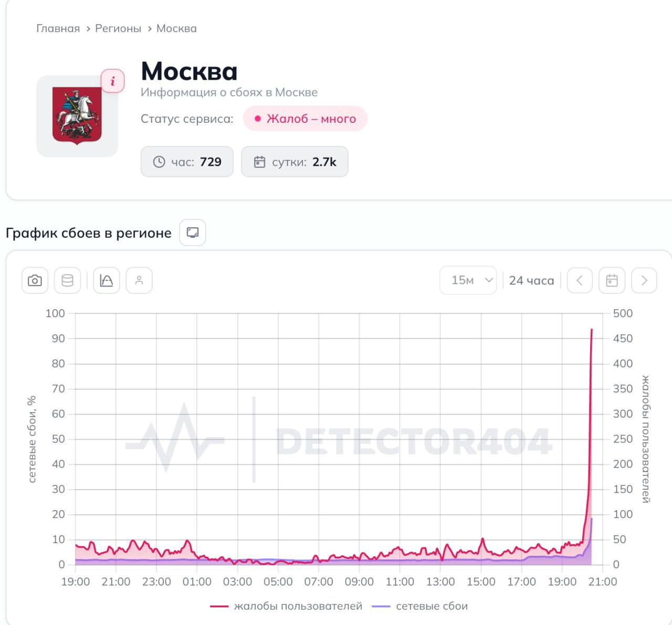Viewport: 672px width, 625px height.
Task: Click the user person icon in chart toolbar
Action: (139, 280)
